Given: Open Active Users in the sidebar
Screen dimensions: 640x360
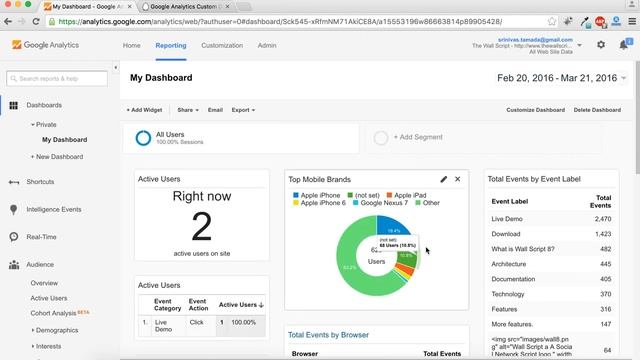Looking at the screenshot, I should 49,298.
